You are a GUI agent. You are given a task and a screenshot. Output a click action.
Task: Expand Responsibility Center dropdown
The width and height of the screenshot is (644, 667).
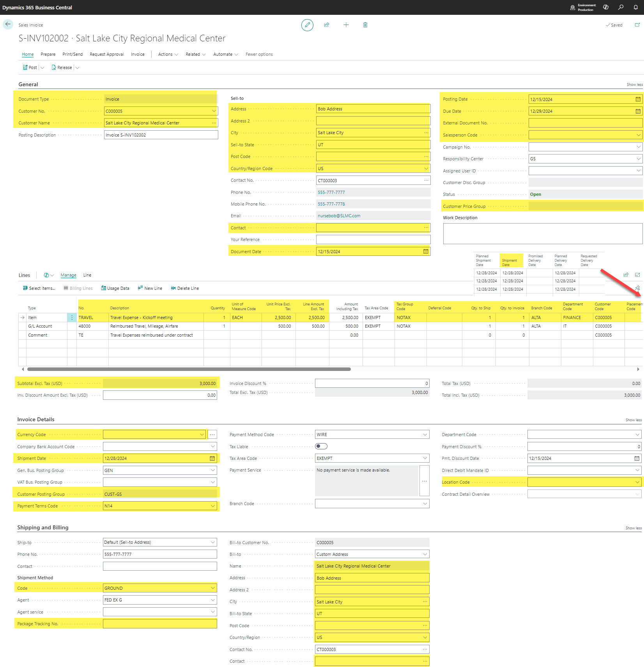pyautogui.click(x=639, y=159)
